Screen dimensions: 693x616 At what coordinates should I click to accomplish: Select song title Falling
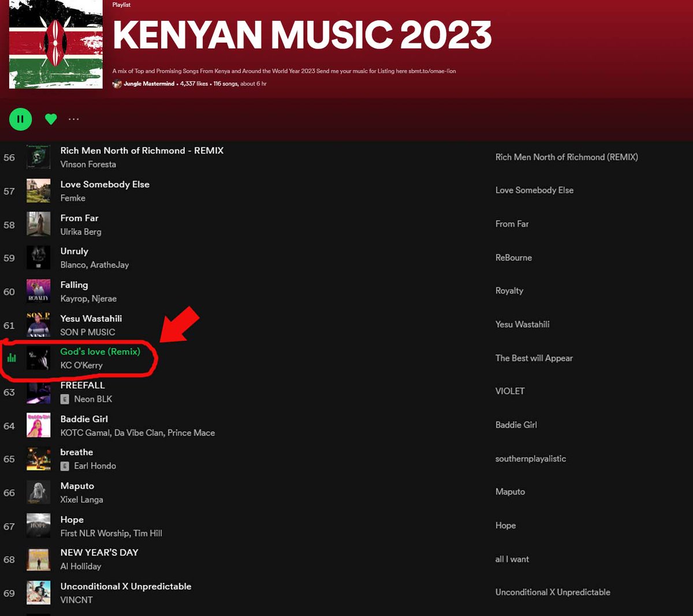(x=74, y=285)
